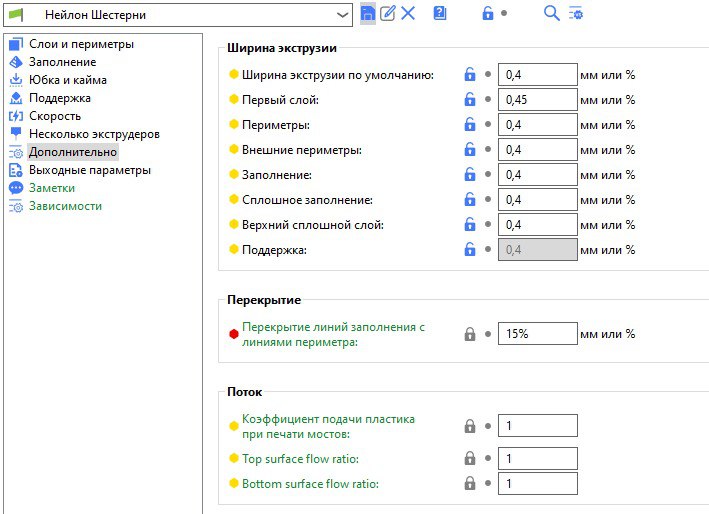Toggle lock next to Перекрытие линий заполнения
The image size is (709, 514).
pyautogui.click(x=469, y=334)
